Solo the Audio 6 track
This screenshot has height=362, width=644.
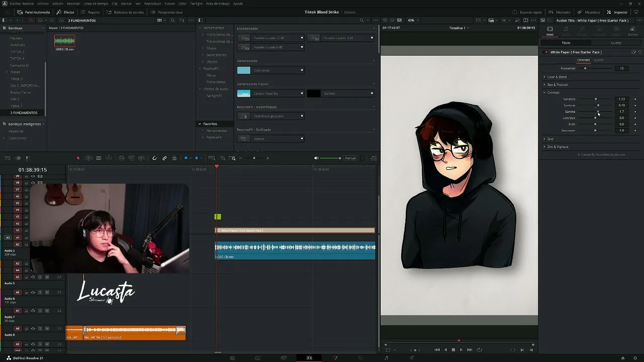point(40,292)
